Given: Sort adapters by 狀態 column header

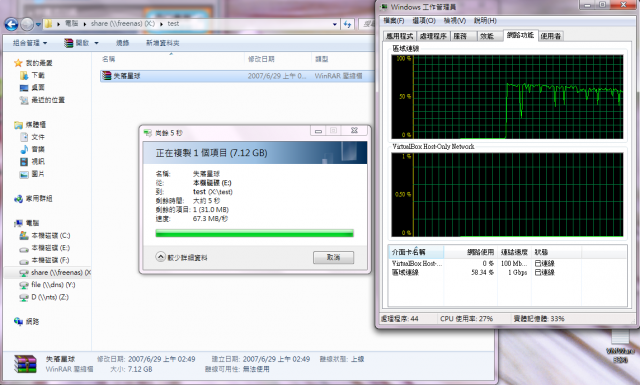Looking at the screenshot, I should point(556,252).
